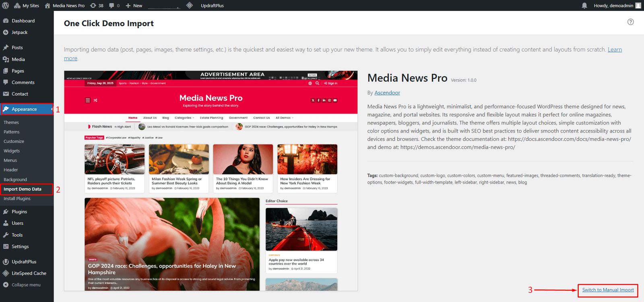Open the LiteSpeed Cache menu
The image size is (644, 302).
[x=29, y=273]
